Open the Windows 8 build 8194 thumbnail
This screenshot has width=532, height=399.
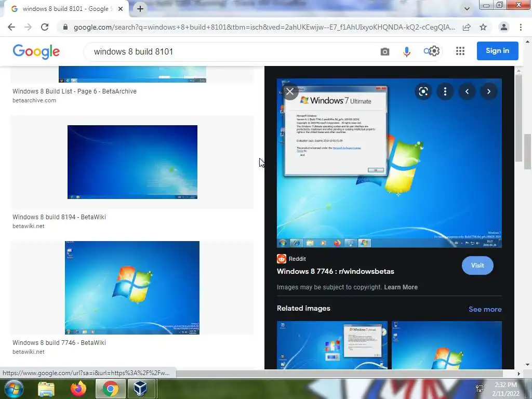pos(132,162)
